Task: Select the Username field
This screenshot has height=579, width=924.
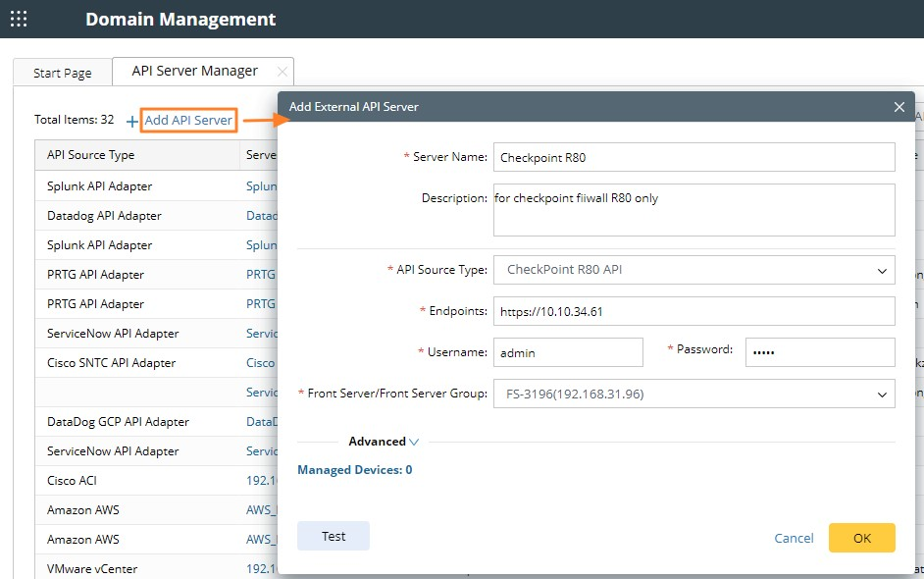Action: click(568, 352)
